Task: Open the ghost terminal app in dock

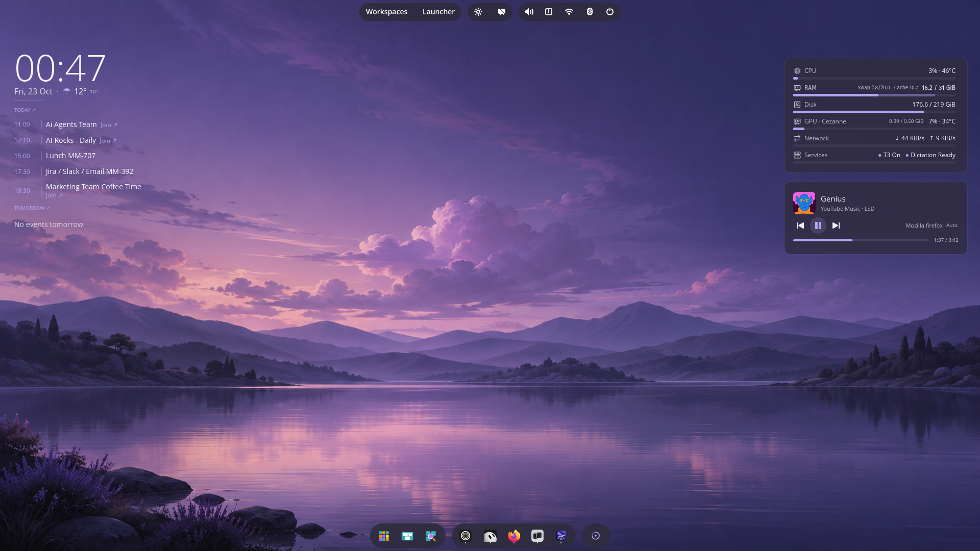Action: point(490,536)
